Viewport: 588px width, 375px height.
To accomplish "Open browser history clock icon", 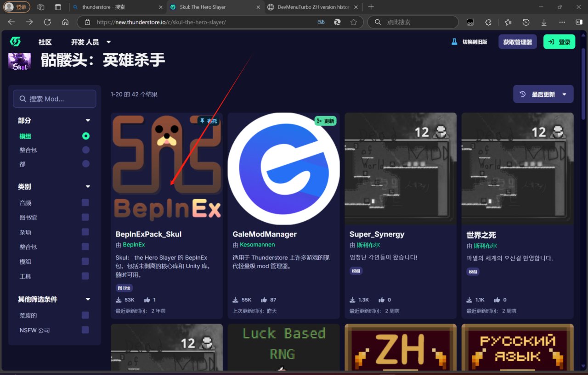I will pos(526,22).
